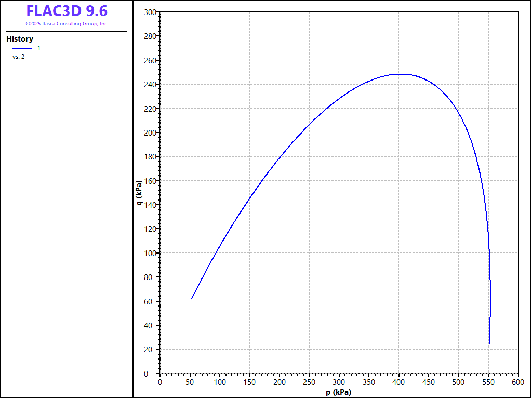This screenshot has height=399, width=532.
Task: Click the p (kPa) horizontal axis label
Action: (339, 392)
